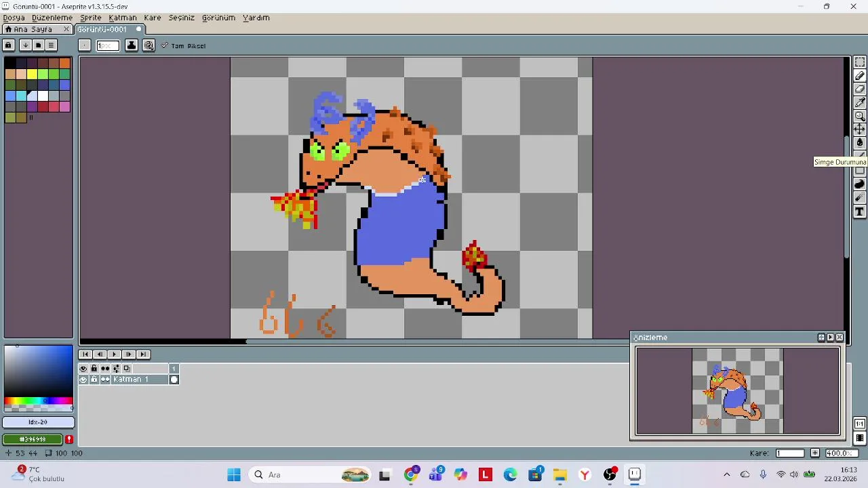
Task: Select the Blur tool
Action: click(x=859, y=198)
